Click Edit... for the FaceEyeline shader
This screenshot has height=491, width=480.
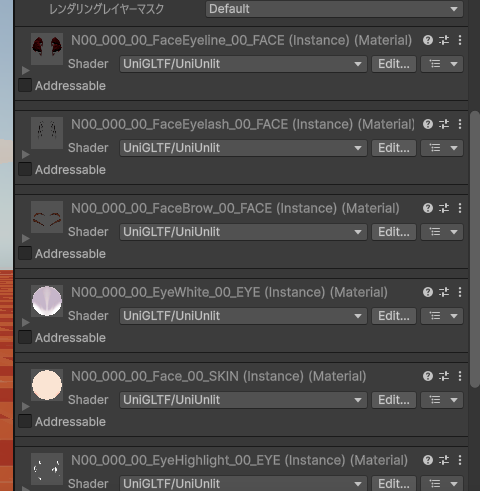tap(394, 64)
